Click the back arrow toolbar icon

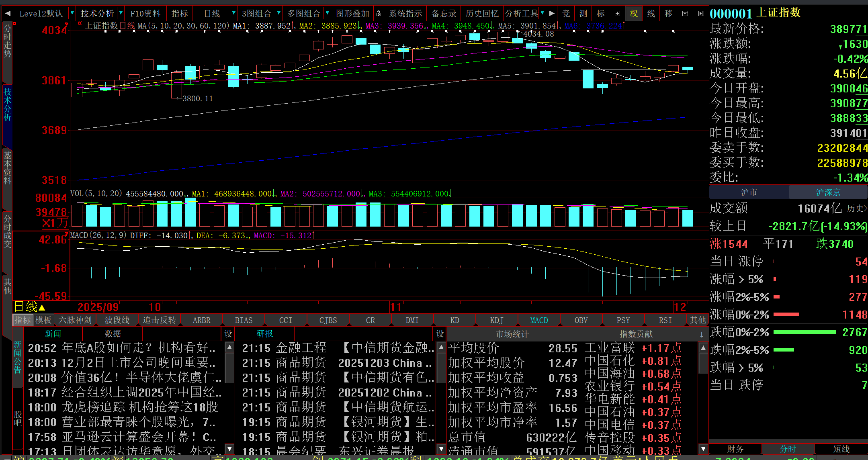pos(7,13)
